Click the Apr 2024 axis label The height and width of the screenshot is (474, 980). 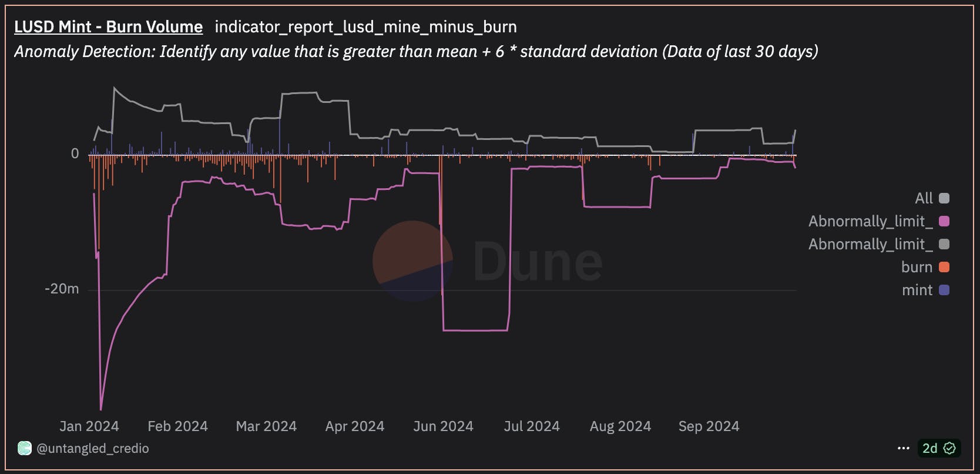coord(355,426)
